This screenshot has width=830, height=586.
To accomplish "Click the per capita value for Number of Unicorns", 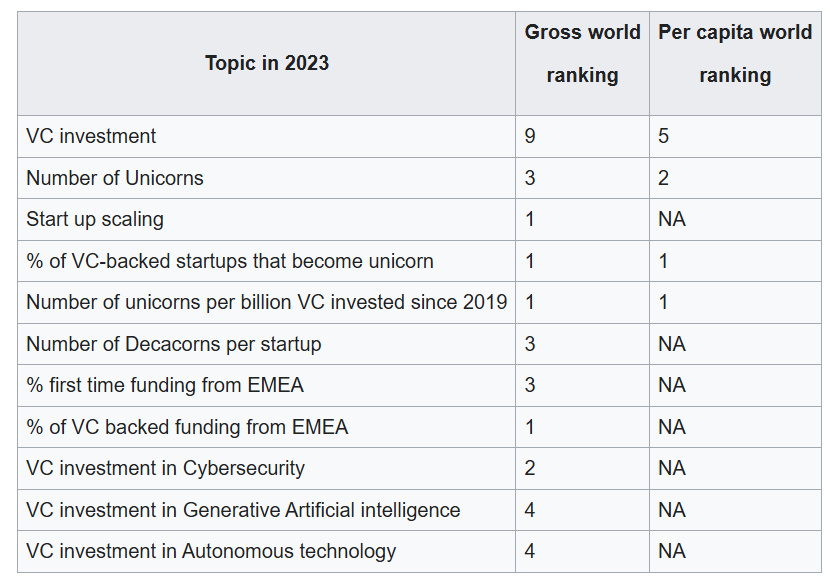I will 664,178.
